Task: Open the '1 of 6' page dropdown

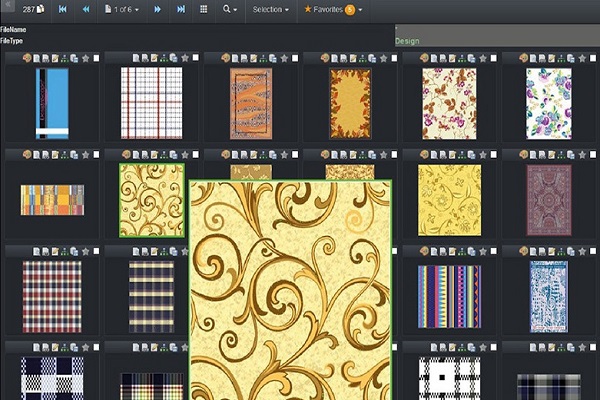Action: [122, 9]
